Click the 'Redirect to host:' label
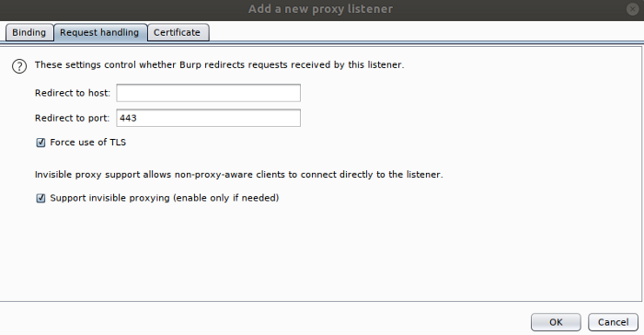Image resolution: width=644 pixels, height=335 pixels. pyautogui.click(x=73, y=93)
